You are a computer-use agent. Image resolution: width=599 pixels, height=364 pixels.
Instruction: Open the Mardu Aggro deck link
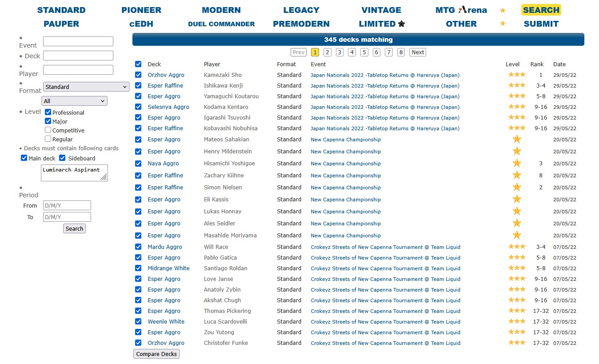tap(165, 247)
